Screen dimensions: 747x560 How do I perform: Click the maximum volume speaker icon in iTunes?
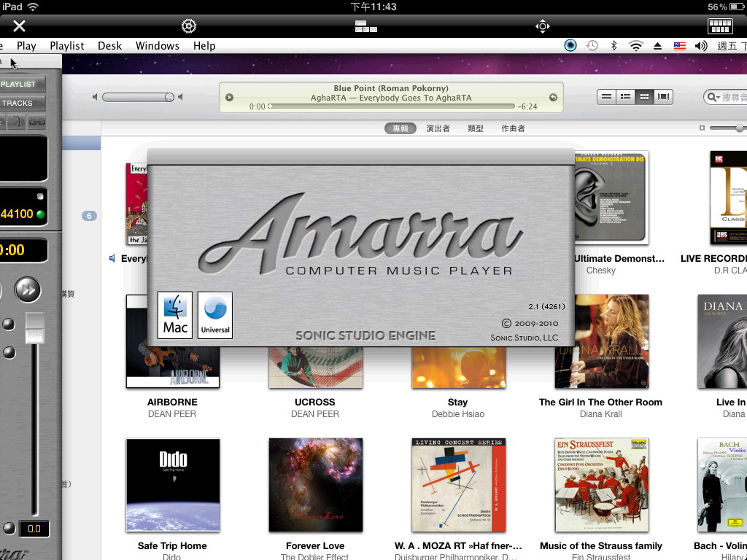click(180, 97)
